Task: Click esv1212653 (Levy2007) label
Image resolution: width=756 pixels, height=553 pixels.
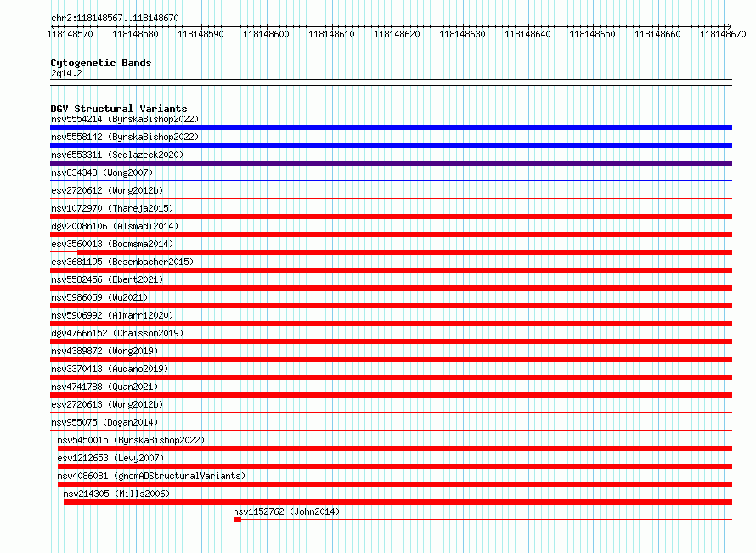Action: 110,458
